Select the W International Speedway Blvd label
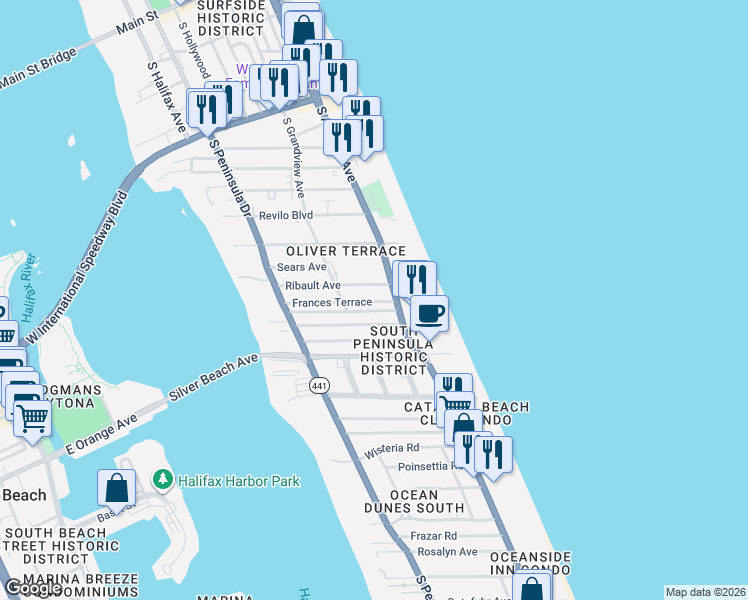This screenshot has width=748, height=600. [77, 268]
